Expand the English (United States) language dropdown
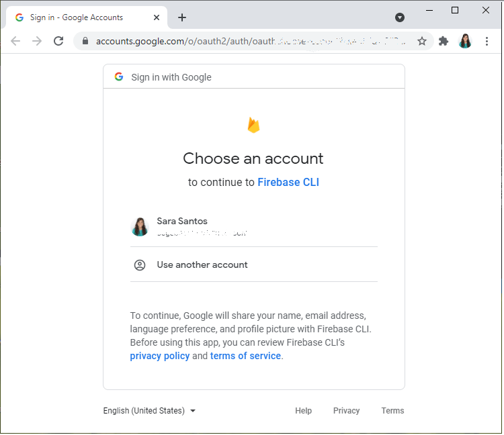504x435 pixels. (149, 411)
